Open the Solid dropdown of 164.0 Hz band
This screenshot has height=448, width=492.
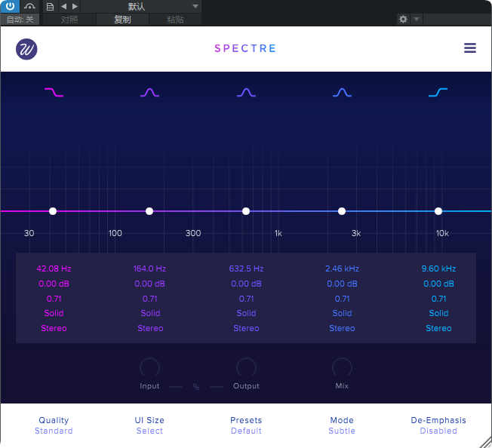click(150, 313)
